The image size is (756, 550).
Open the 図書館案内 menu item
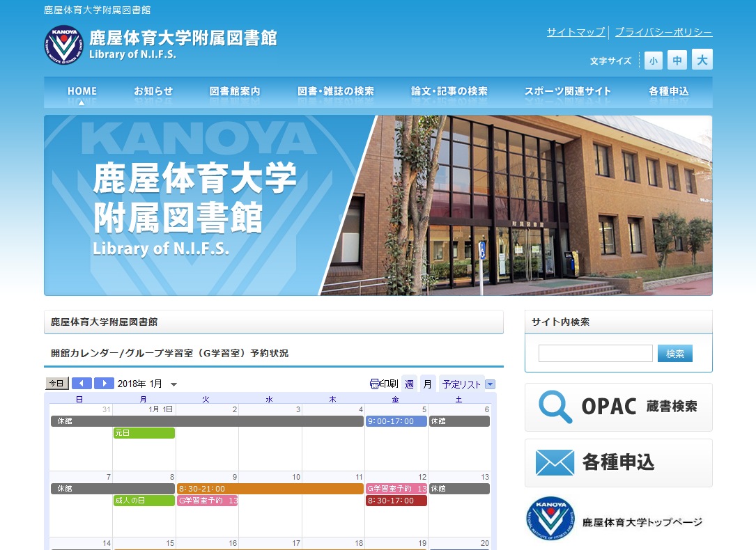235,91
